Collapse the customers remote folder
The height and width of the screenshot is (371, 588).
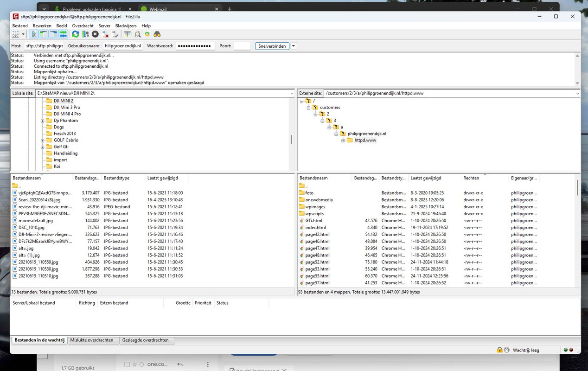pyautogui.click(x=308, y=108)
